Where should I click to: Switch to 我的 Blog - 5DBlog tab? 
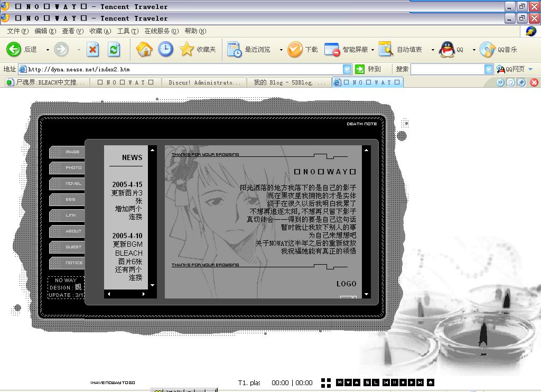coord(289,82)
